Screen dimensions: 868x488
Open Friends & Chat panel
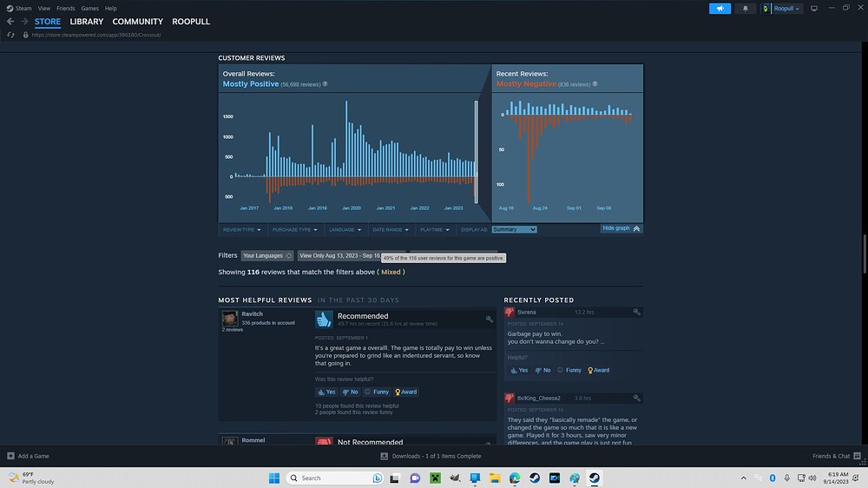point(836,456)
